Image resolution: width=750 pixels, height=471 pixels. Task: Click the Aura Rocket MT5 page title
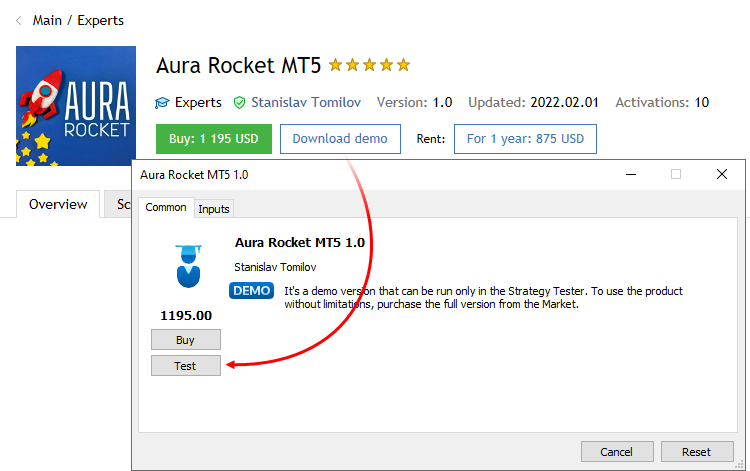tap(238, 66)
